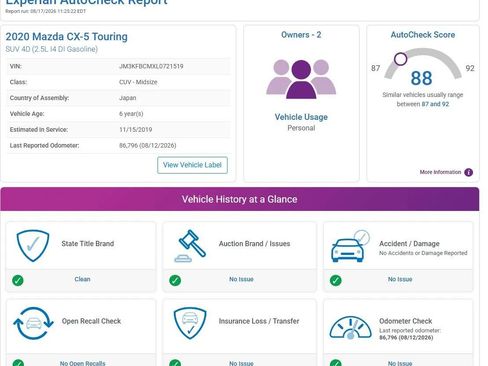Click the 2020 Mazda CX-5 Touring heading
Viewport: 488px width, 366px height.
pyautogui.click(x=66, y=37)
